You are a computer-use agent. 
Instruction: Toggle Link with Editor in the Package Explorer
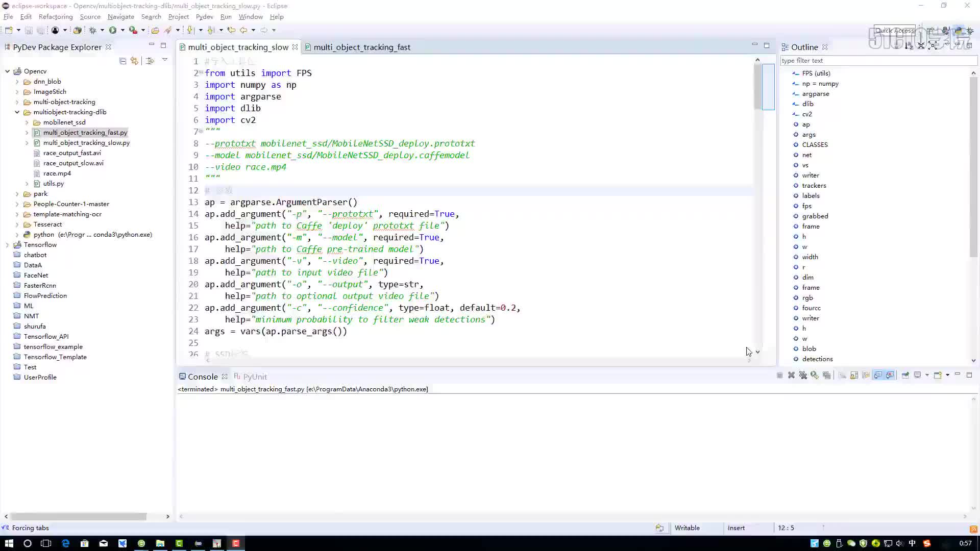coord(134,61)
